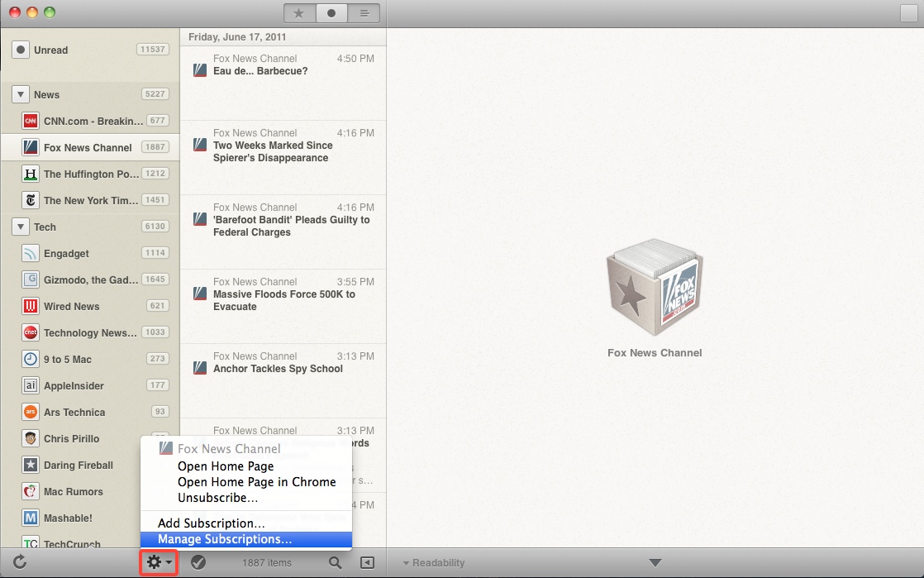
Task: Click the 1887 unread count badge
Action: click(x=155, y=147)
